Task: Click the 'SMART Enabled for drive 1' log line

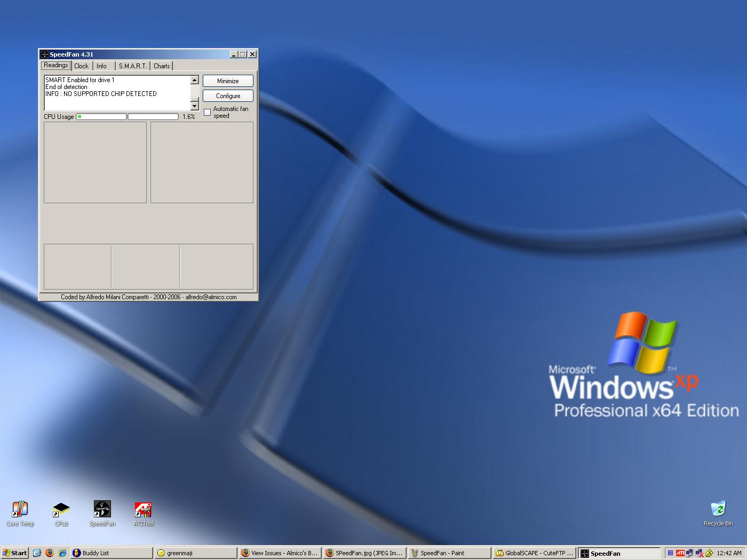Action: [x=80, y=80]
